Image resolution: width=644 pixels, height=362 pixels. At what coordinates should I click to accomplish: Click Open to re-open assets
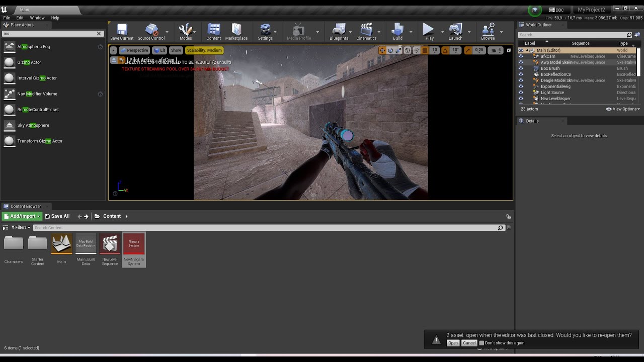click(x=453, y=343)
